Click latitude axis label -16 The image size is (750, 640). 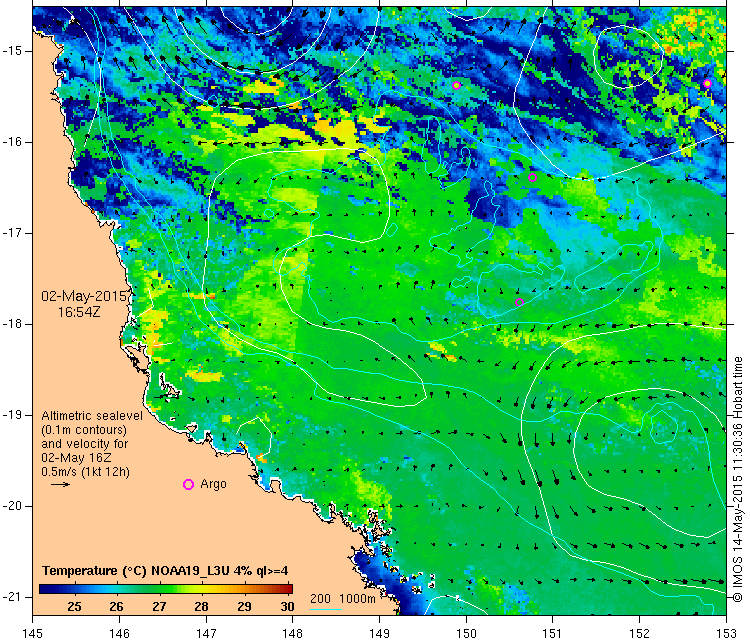tap(12, 142)
